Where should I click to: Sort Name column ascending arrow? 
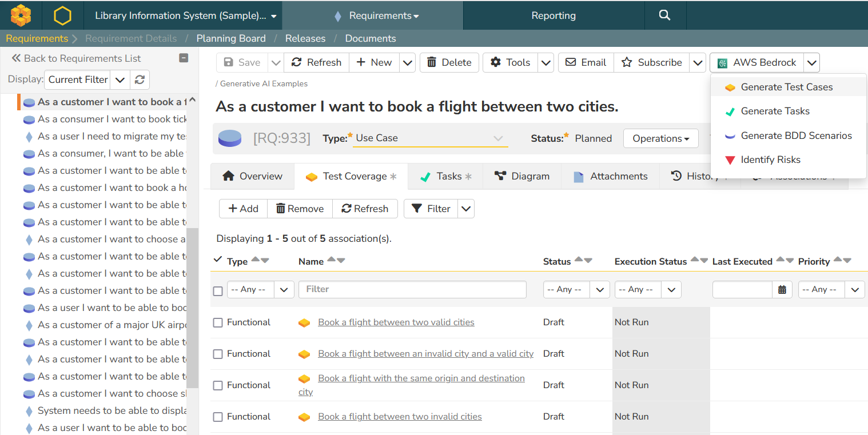click(x=331, y=260)
